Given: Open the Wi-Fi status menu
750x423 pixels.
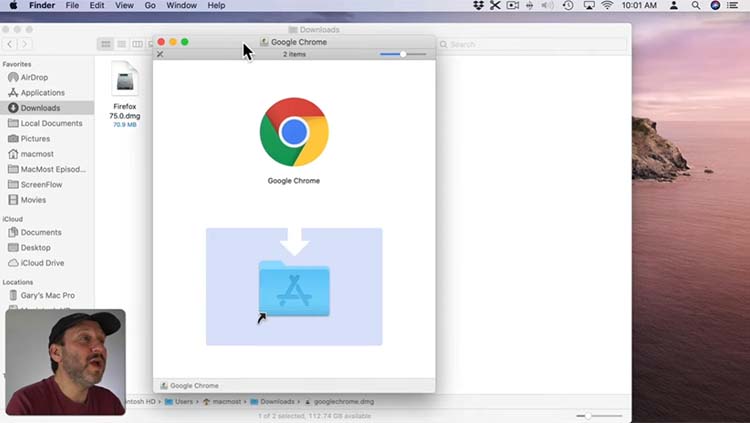Looking at the screenshot, I should (607, 5).
